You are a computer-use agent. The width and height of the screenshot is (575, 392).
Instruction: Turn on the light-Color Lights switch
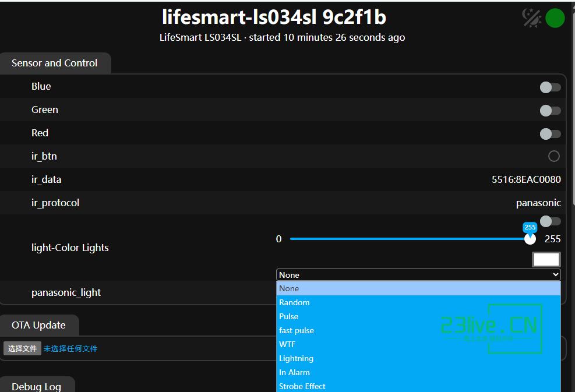click(x=550, y=221)
